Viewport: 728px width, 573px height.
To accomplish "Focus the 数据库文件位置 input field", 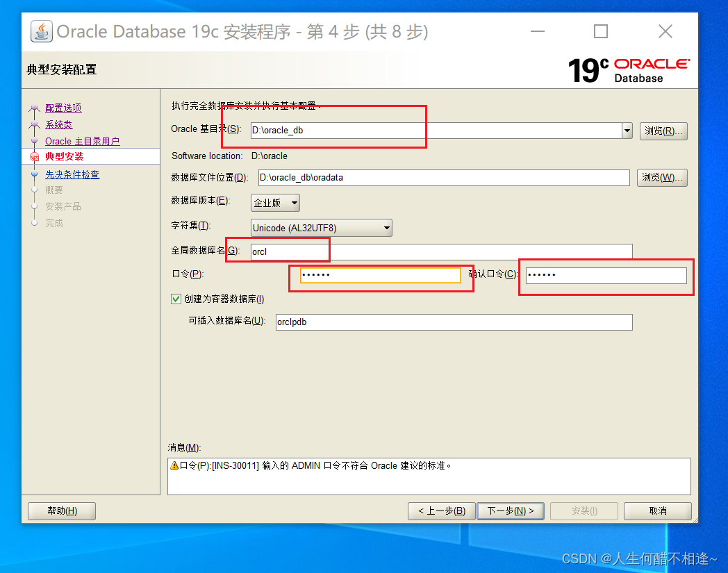I will (444, 177).
